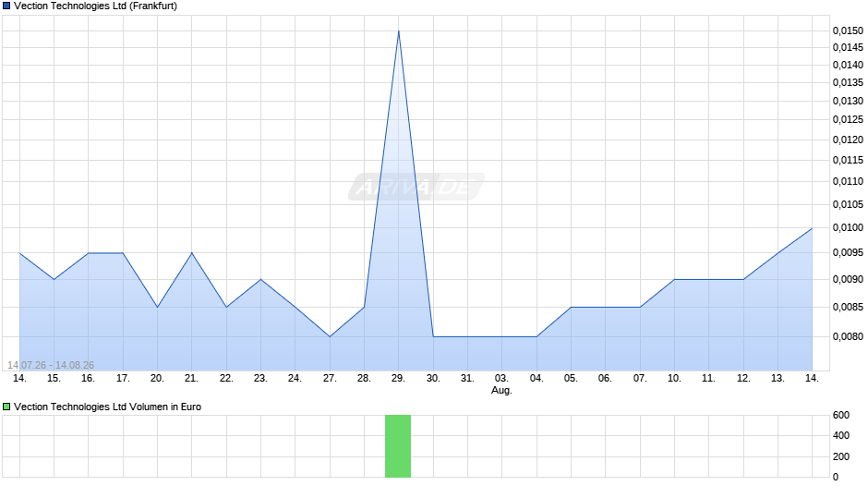Image resolution: width=868 pixels, height=486 pixels.
Task: Click the '0,0085' price axis label
Action: [848, 307]
